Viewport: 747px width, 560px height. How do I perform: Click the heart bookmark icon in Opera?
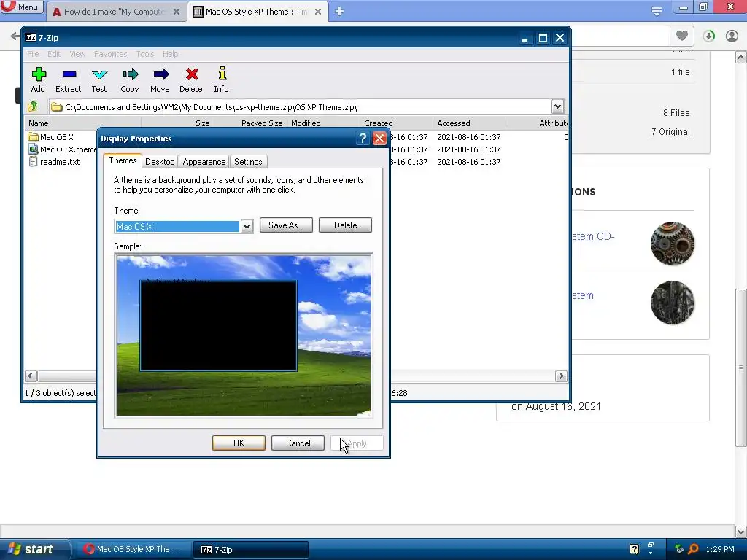tap(682, 36)
